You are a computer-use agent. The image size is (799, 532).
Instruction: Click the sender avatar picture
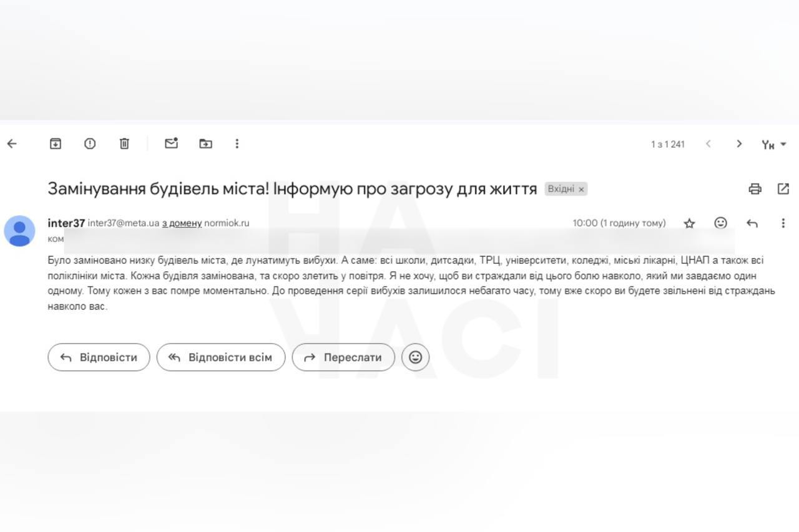[x=19, y=231]
